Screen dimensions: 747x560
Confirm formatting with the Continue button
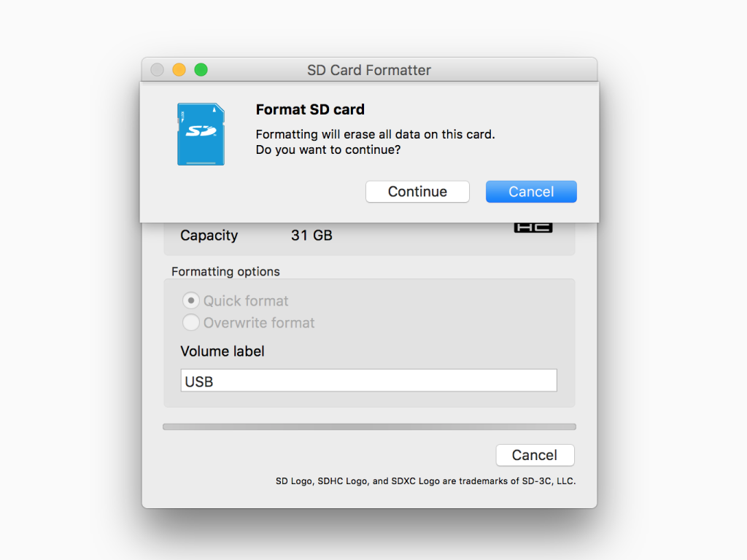pyautogui.click(x=417, y=192)
